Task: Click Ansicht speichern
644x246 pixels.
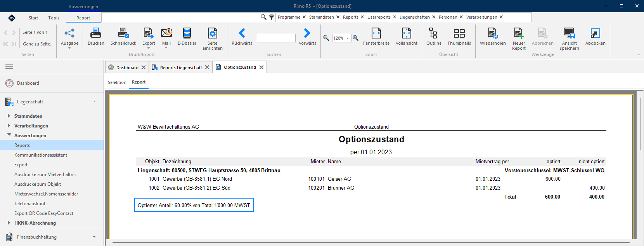Action: pyautogui.click(x=569, y=39)
